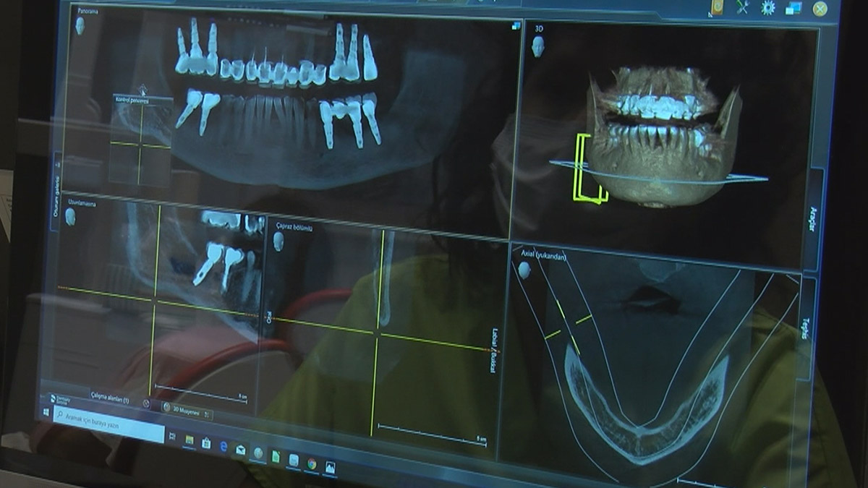Select the Çalışma alanları (1) tab
The image size is (868, 488).
(109, 398)
